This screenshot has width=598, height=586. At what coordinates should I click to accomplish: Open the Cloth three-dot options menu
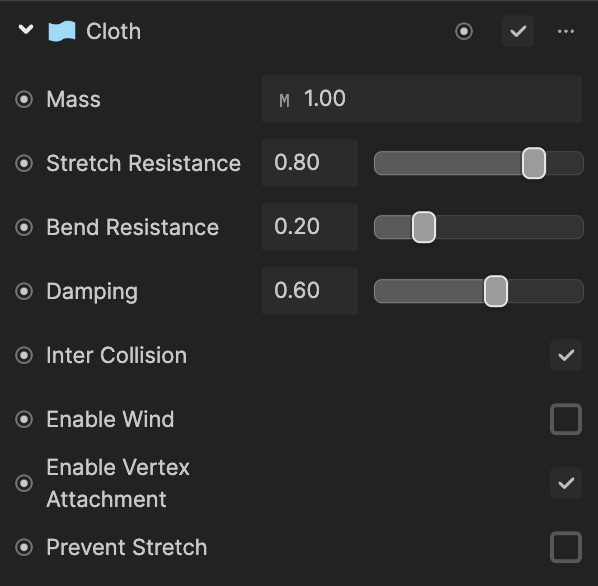tap(566, 31)
